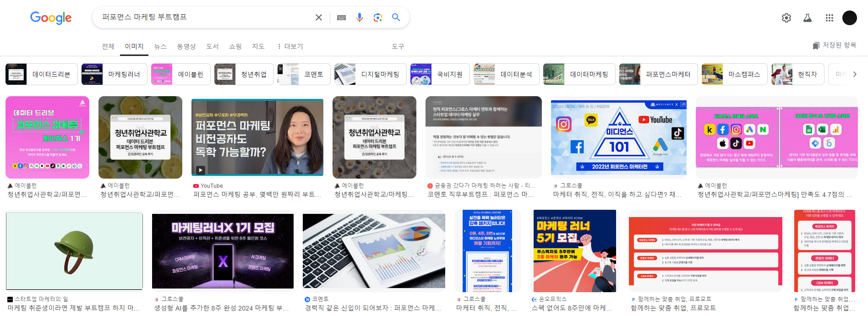Open the Mediance 미디언스 101 image
The height and width of the screenshot is (316, 868).
[x=619, y=137]
